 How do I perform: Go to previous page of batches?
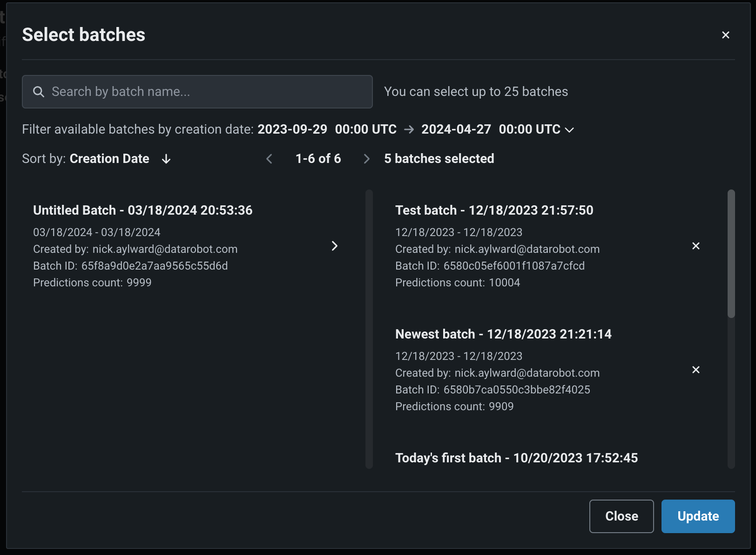click(269, 159)
